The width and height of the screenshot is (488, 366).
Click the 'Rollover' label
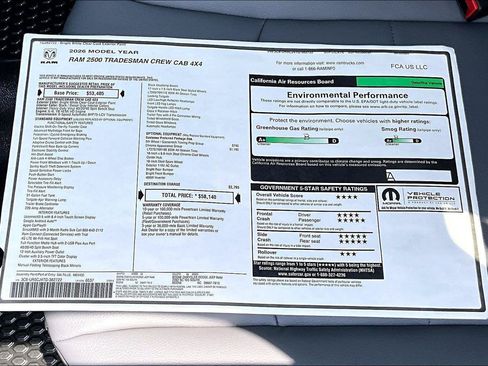(x=267, y=252)
